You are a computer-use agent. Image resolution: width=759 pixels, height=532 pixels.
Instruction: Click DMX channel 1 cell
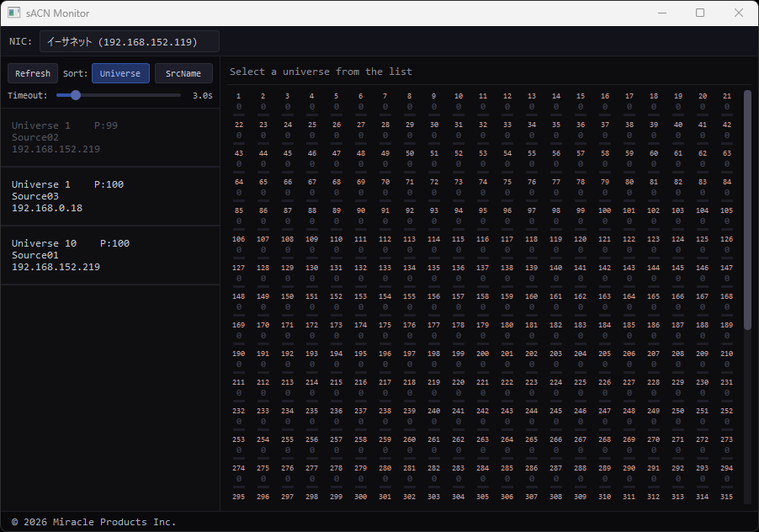click(x=239, y=102)
